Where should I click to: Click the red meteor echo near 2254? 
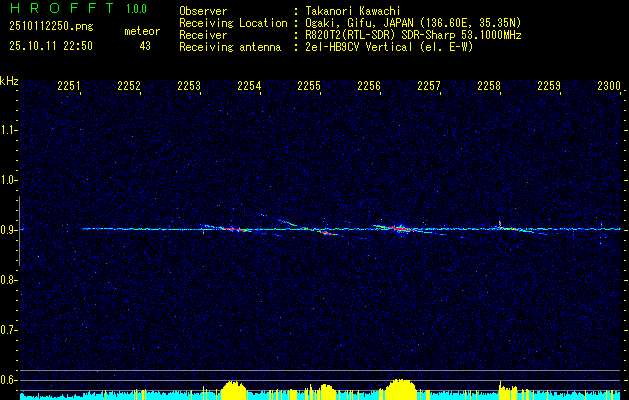tap(233, 229)
